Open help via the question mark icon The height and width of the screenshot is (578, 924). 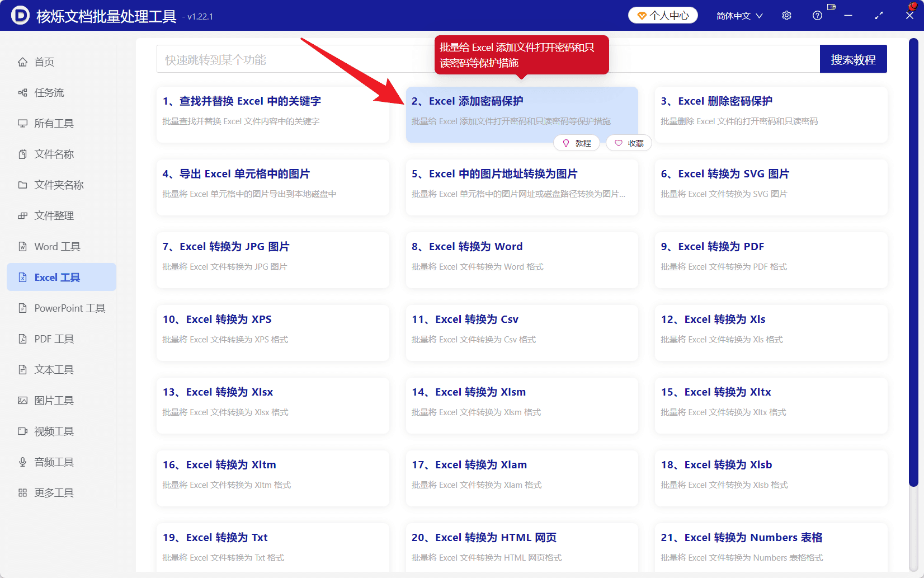pos(817,16)
